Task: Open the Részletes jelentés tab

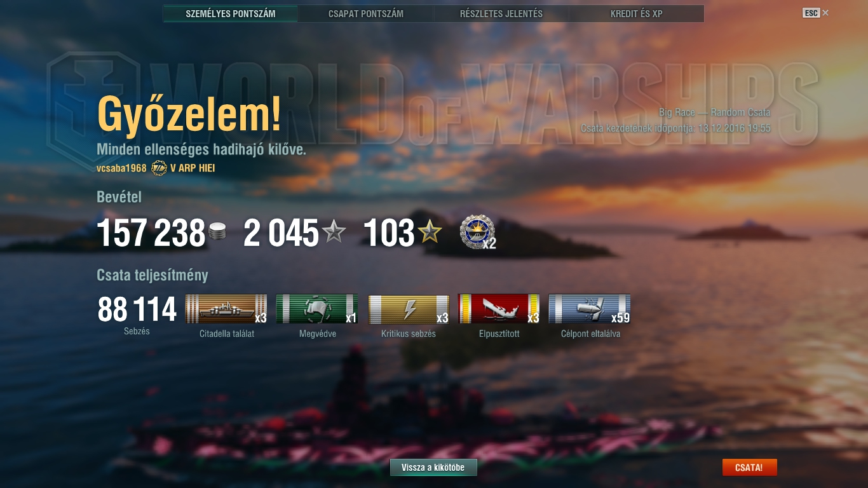Action: pos(501,13)
